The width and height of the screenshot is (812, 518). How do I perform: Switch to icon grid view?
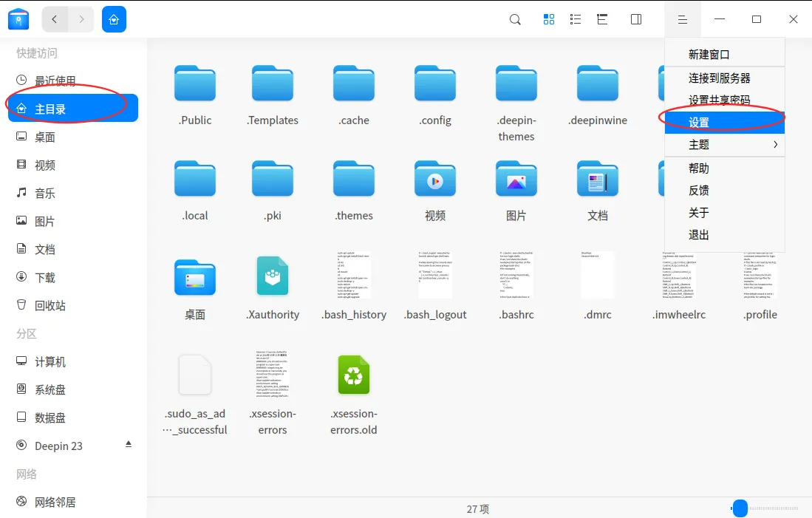(x=549, y=20)
